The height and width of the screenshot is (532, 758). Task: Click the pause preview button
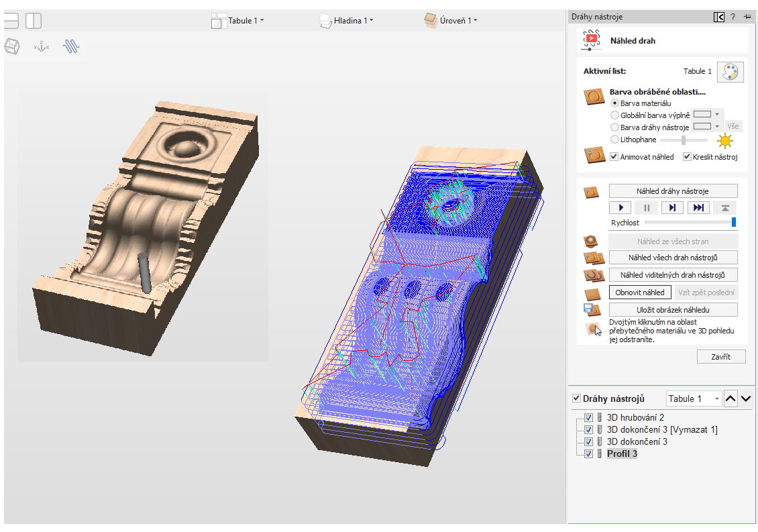[x=647, y=208]
